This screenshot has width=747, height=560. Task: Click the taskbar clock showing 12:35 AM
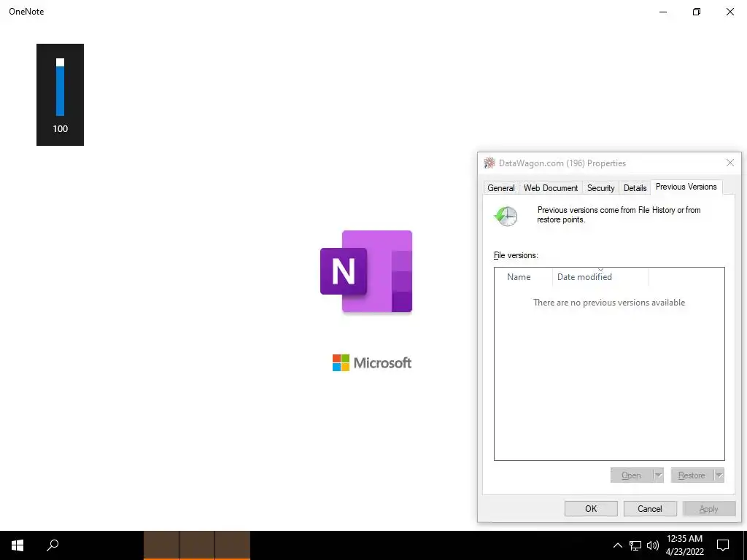(x=684, y=545)
